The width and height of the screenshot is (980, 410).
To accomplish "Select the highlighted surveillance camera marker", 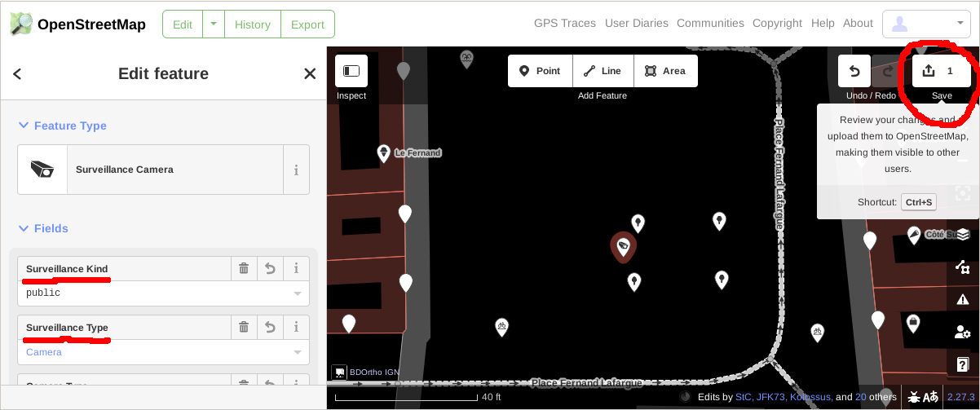I will (624, 246).
